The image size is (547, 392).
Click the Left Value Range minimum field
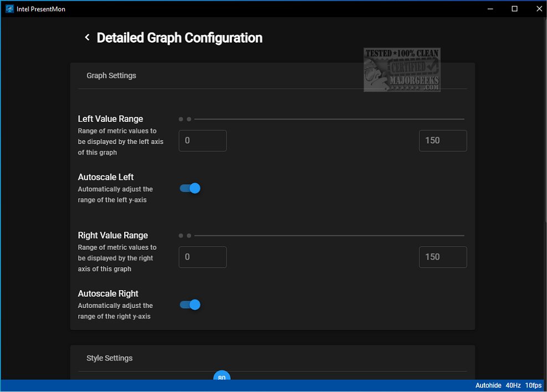[x=202, y=141]
